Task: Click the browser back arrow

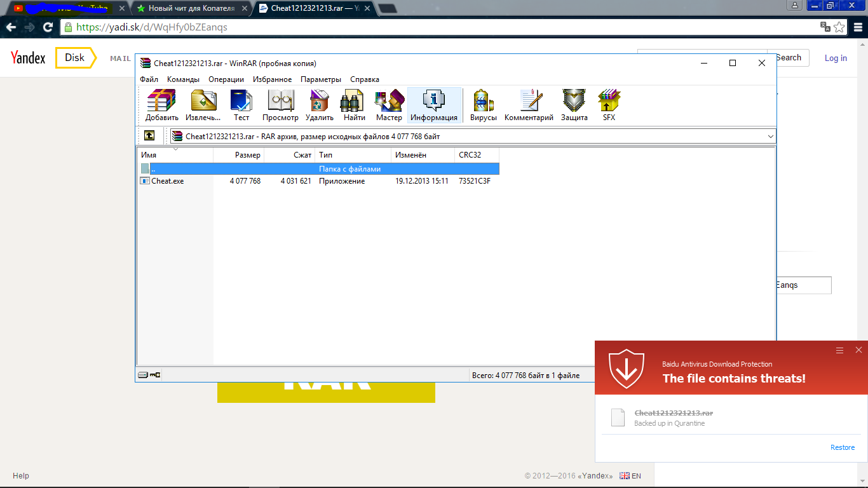Action: pos(11,27)
